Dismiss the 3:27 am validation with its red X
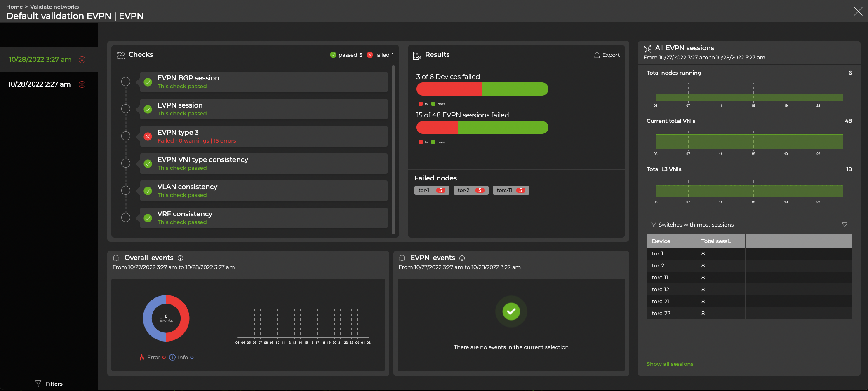The width and height of the screenshot is (868, 391). [x=82, y=60]
